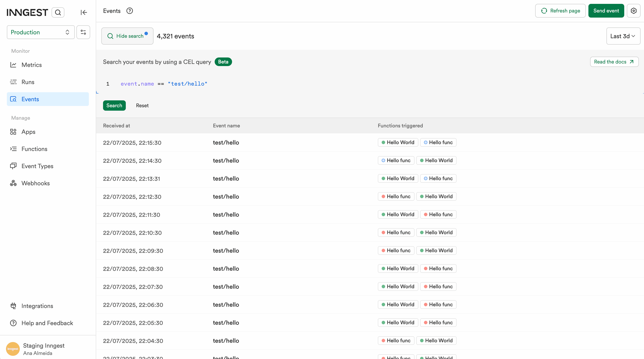
Task: Open the Staging Inngest account panel
Action: pos(44,349)
